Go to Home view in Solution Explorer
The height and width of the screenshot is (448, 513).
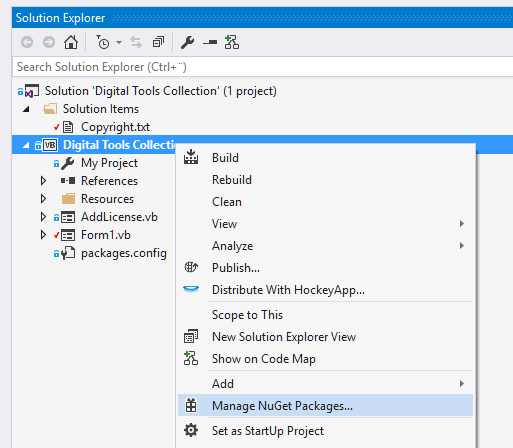click(71, 42)
